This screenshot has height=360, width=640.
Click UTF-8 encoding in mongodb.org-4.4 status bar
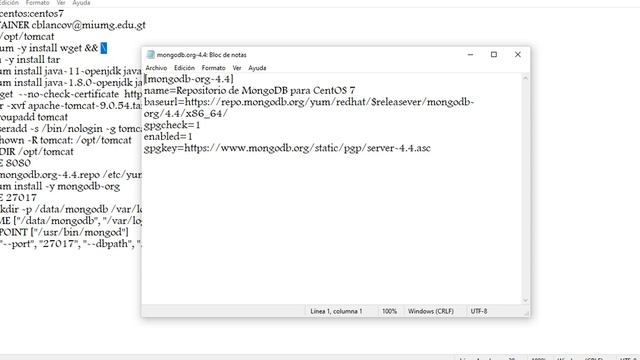tap(479, 311)
